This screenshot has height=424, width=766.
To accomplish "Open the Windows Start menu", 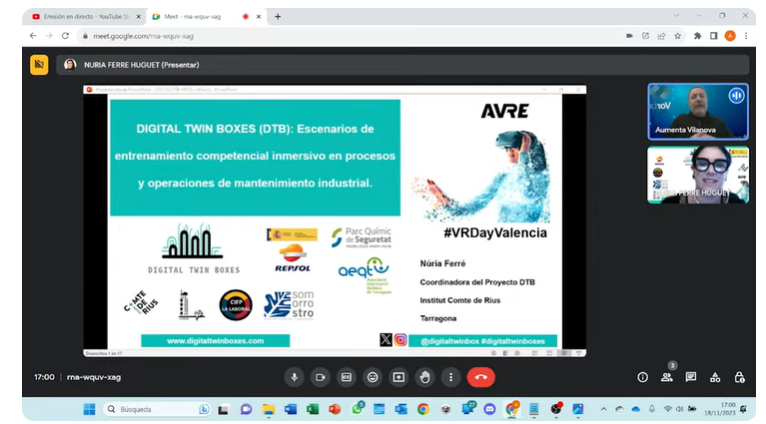I will [x=89, y=409].
